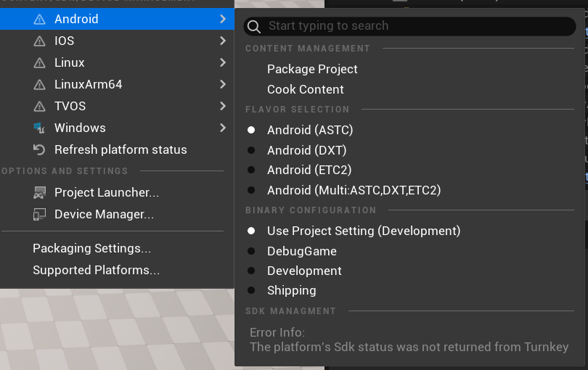Open the TVOS submenu chevron
The width and height of the screenshot is (588, 370).
click(223, 106)
